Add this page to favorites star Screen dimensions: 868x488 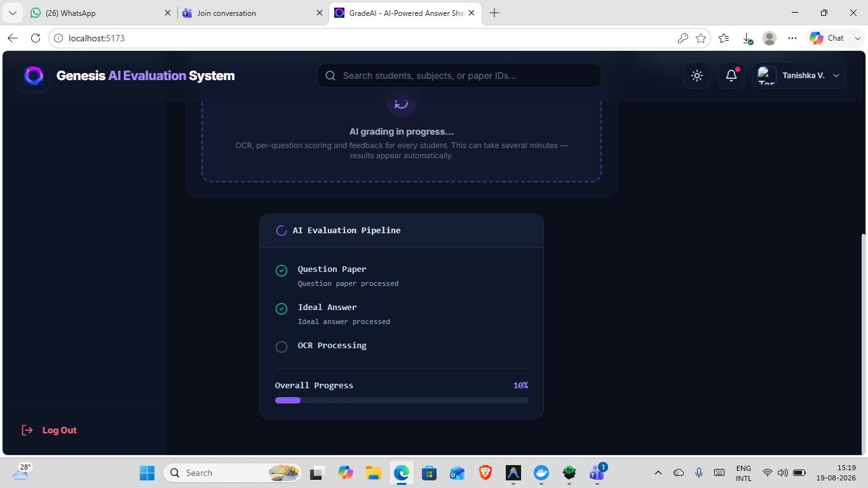click(701, 38)
